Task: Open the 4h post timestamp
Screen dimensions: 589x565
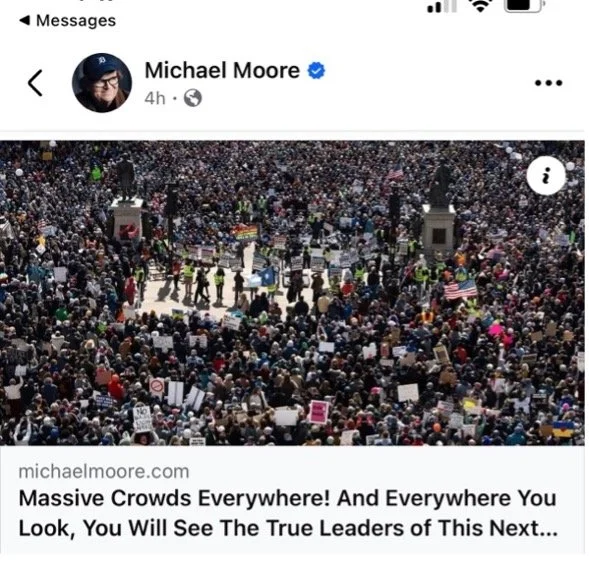Action: pos(155,99)
